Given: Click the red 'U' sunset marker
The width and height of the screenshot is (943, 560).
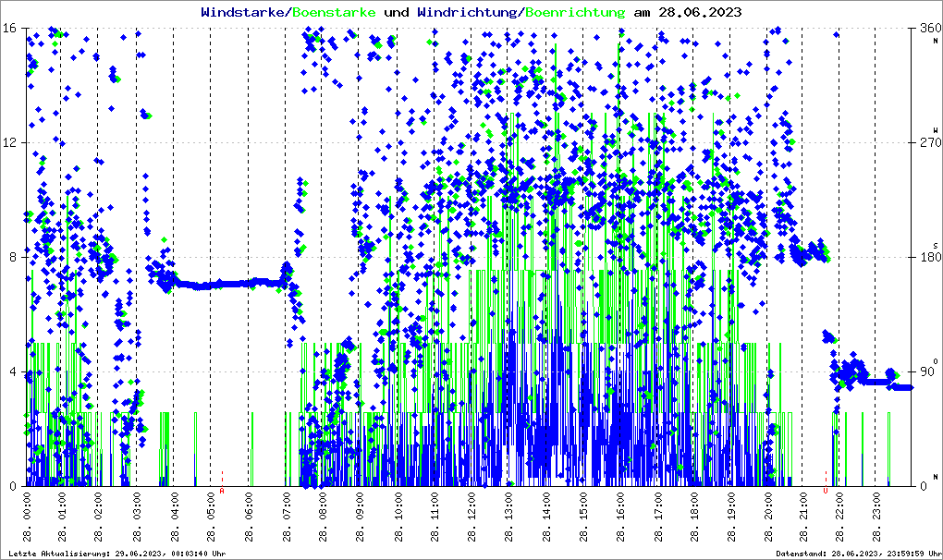Looking at the screenshot, I should (826, 491).
